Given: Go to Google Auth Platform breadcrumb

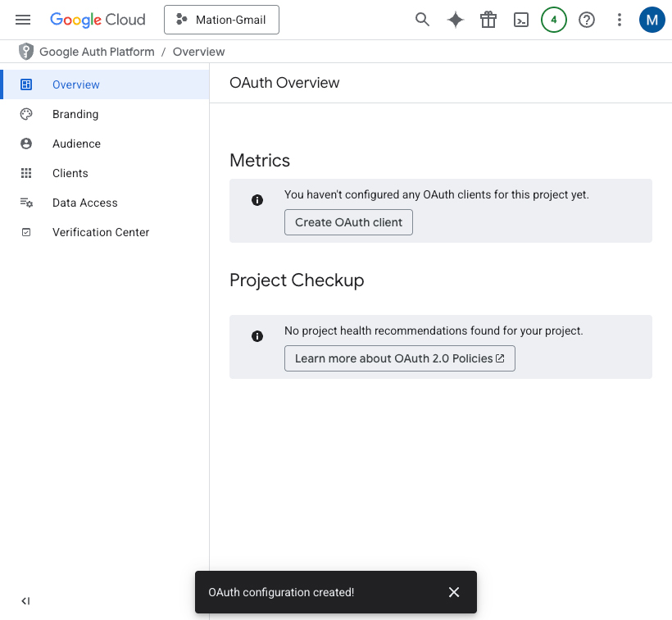Looking at the screenshot, I should 97,52.
